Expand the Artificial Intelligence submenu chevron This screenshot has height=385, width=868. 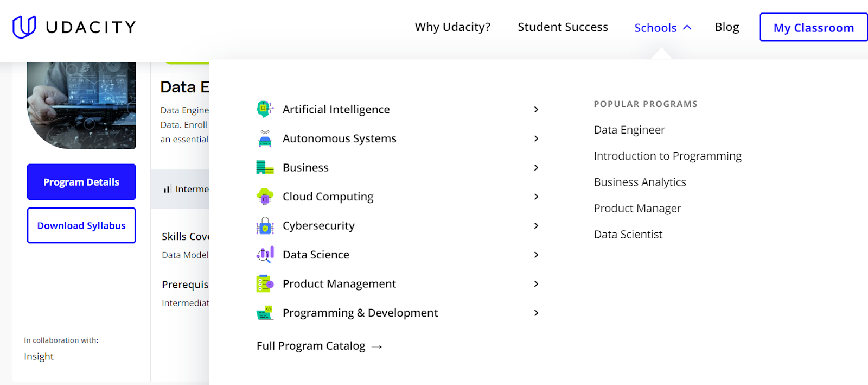536,109
